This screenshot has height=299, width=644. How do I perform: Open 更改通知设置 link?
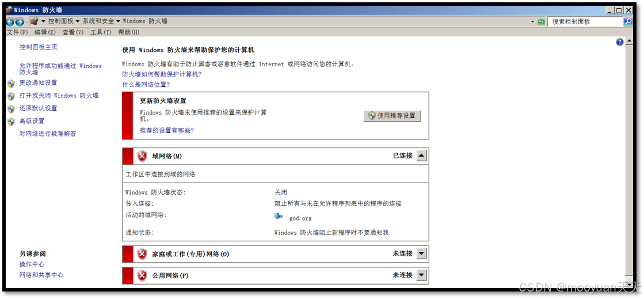pyautogui.click(x=38, y=83)
